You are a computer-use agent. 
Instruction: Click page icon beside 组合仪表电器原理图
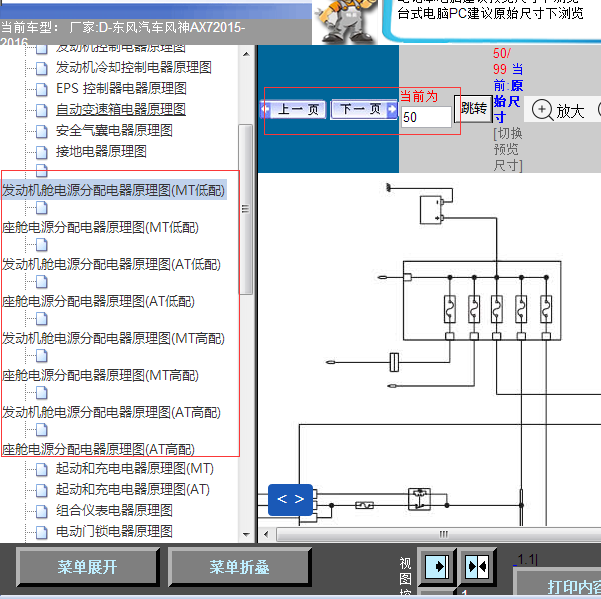coord(42,512)
